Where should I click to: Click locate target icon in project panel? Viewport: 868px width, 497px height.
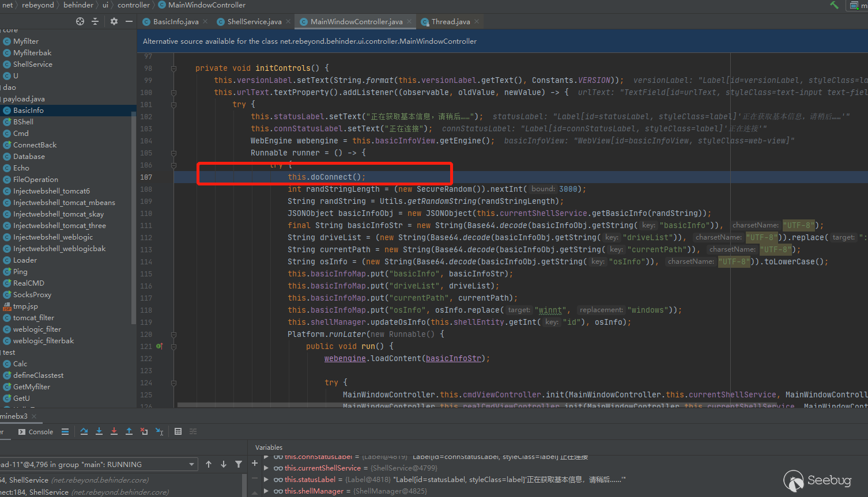(80, 21)
